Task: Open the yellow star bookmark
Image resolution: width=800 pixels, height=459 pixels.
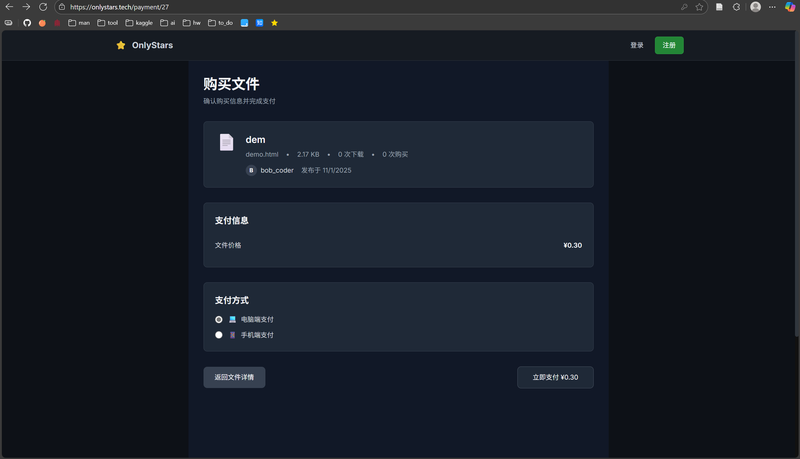Action: click(x=274, y=23)
